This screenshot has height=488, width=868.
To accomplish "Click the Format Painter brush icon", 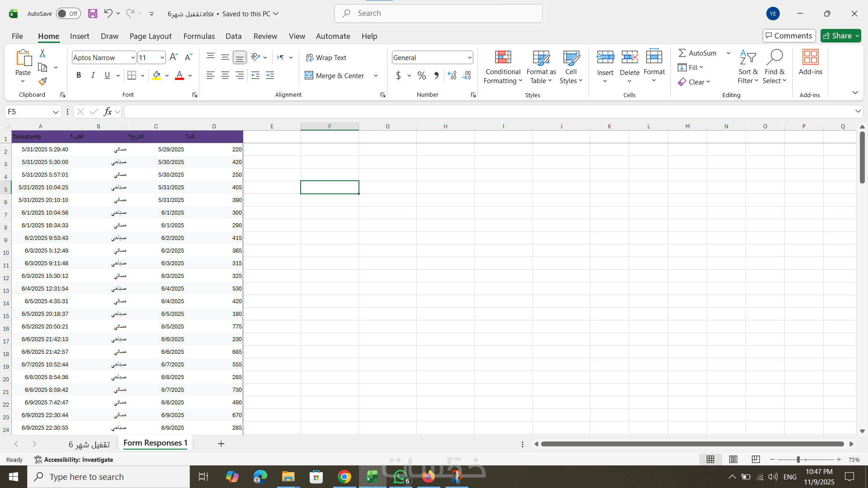I will click(42, 82).
